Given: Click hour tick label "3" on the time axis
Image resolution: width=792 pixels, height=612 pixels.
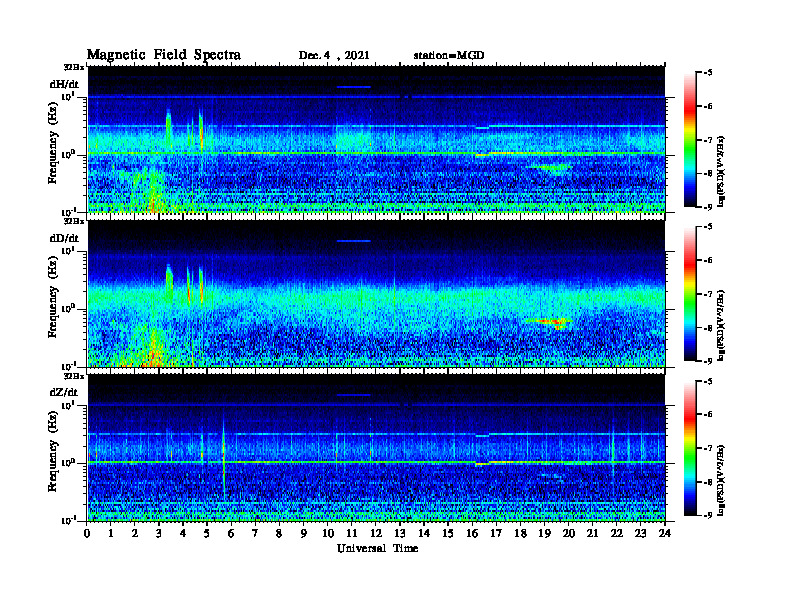Looking at the screenshot, I should tap(160, 534).
